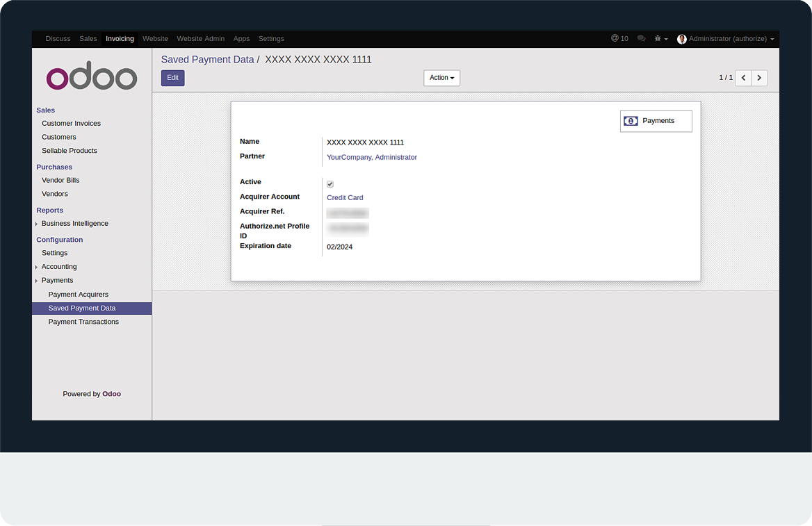Click the blurred Authorize.net Profile ID value
The image size is (812, 526).
[x=348, y=229]
